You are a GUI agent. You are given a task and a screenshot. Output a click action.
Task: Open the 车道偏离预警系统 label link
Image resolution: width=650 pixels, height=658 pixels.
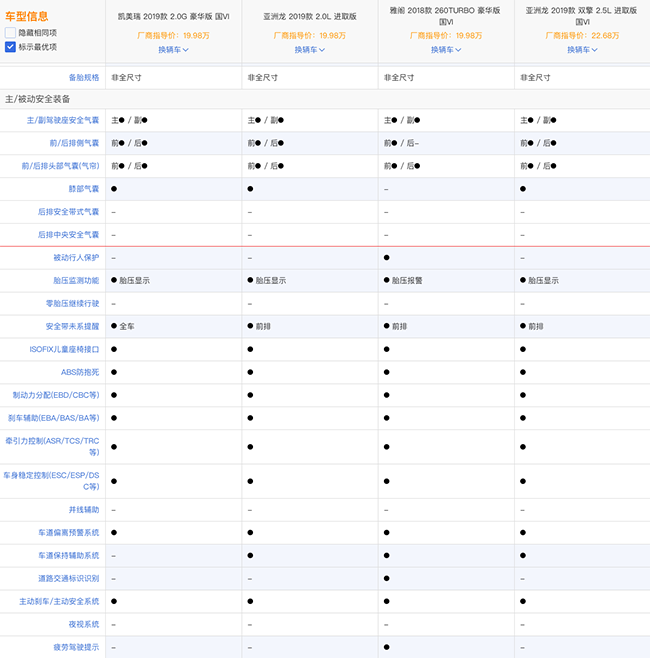click(68, 533)
